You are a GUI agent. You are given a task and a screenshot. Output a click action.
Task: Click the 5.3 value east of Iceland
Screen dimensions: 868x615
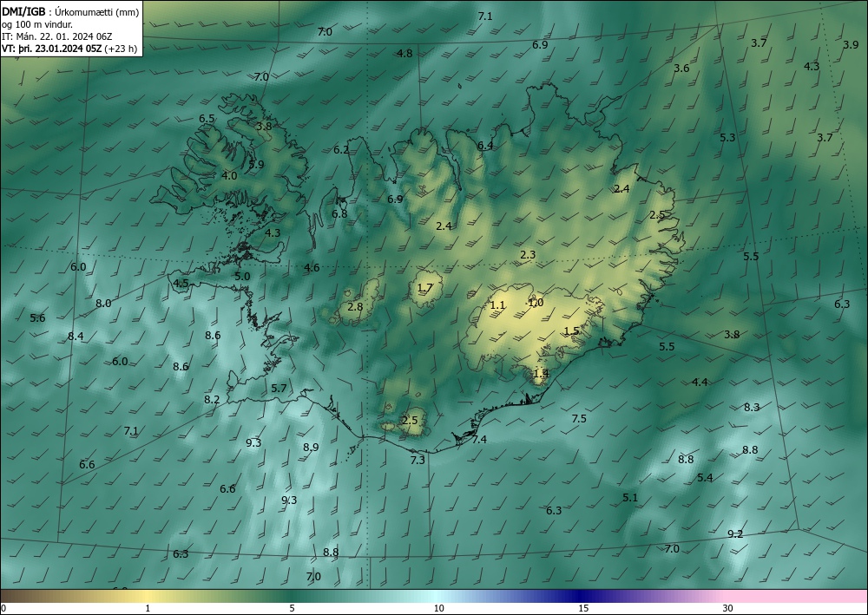pos(727,137)
